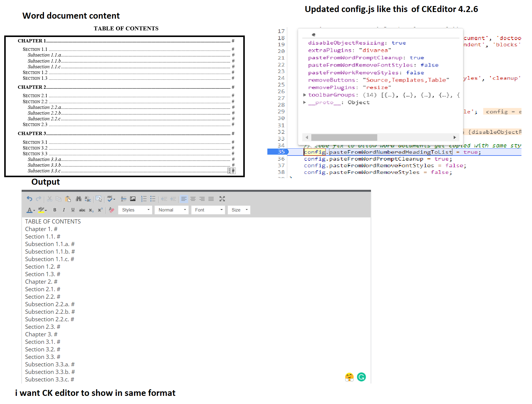Image resolution: width=532 pixels, height=404 pixels.
Task: Click 'Section 3.3. #' line in editor
Action: point(43,357)
